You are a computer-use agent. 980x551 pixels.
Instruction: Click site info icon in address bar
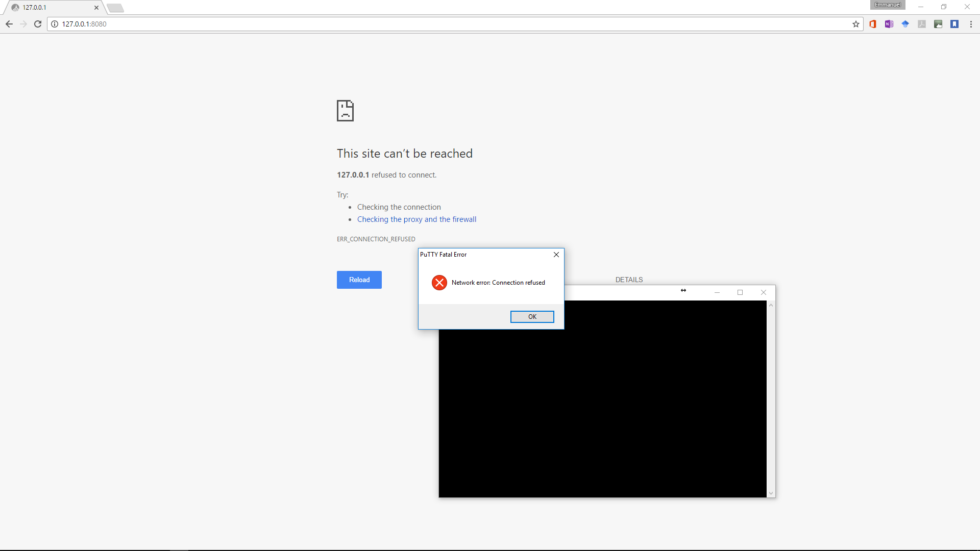55,24
